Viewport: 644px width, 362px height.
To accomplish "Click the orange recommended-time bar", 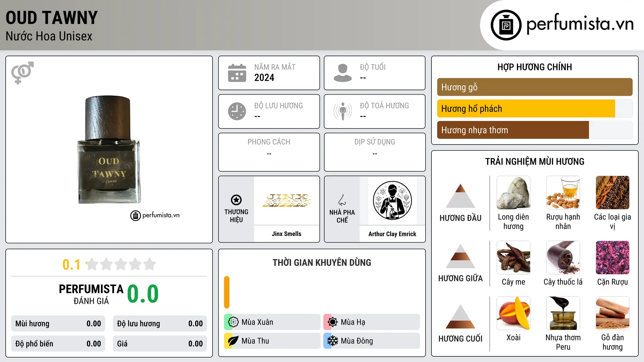I will click(227, 292).
